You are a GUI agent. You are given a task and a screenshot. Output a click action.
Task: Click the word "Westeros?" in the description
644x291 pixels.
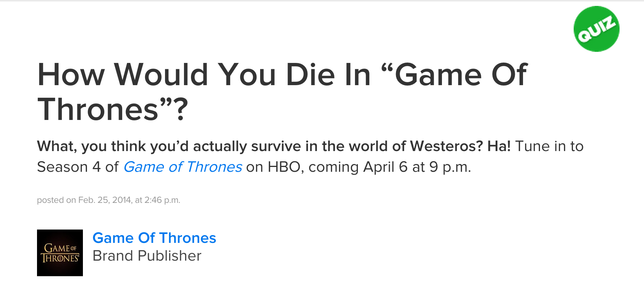click(x=446, y=146)
